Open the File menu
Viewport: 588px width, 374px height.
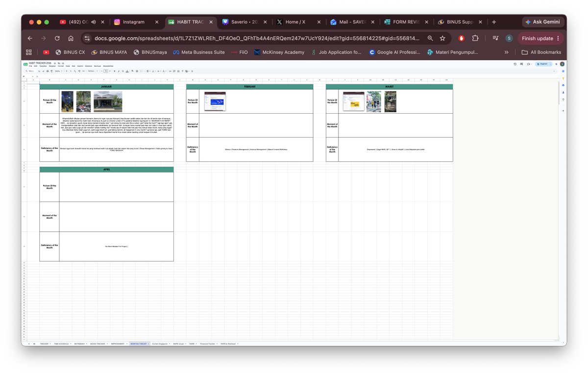[30, 66]
